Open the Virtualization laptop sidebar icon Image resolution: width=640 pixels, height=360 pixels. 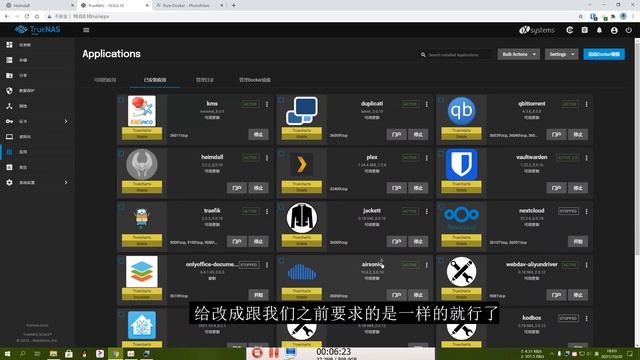(x=9, y=137)
